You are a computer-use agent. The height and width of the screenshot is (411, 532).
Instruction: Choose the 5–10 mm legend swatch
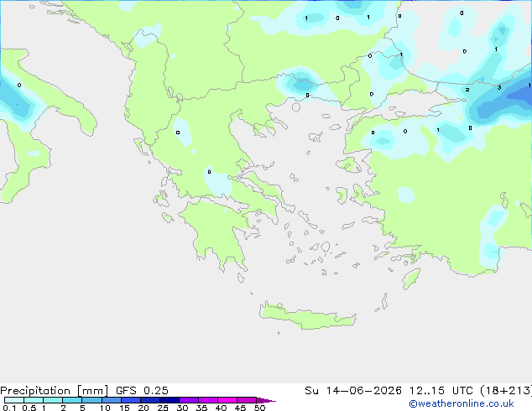pyautogui.click(x=91, y=400)
